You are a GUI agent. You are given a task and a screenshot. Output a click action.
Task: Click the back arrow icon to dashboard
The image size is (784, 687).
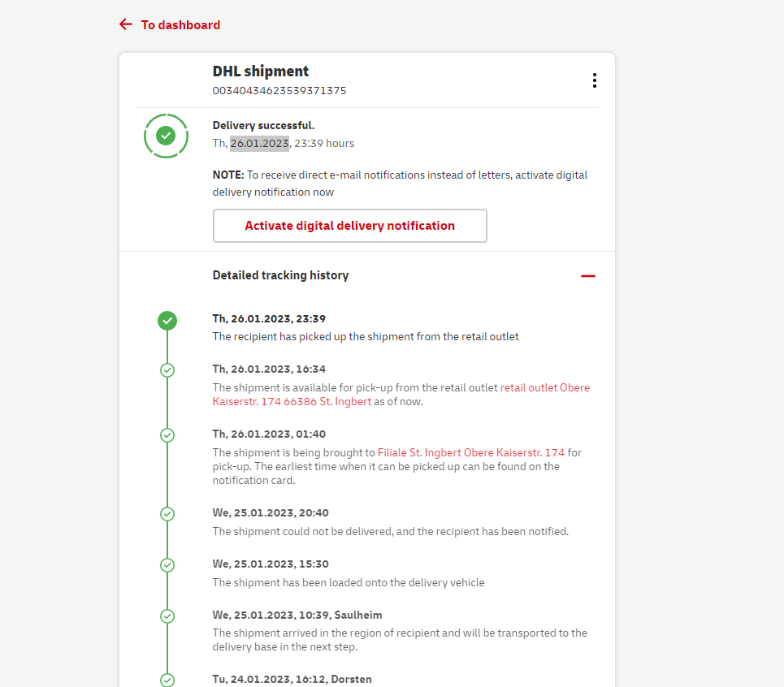click(x=125, y=24)
